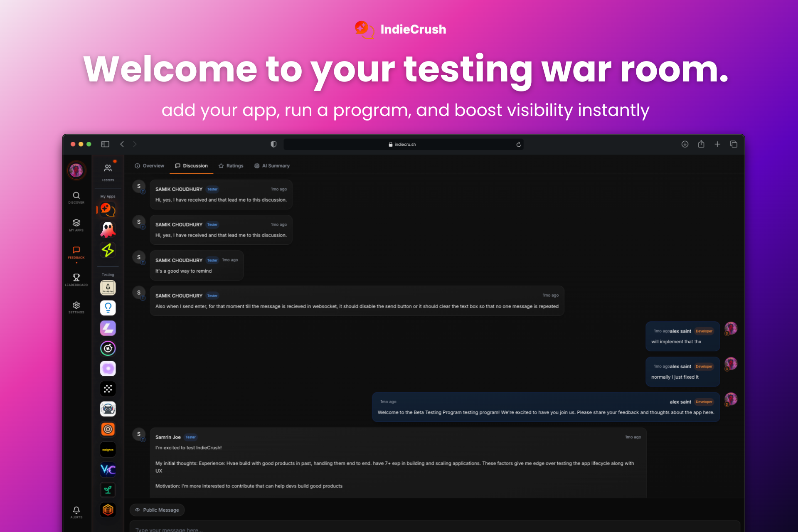
Task: Select the lightbulb app under Testing
Action: tap(108, 308)
